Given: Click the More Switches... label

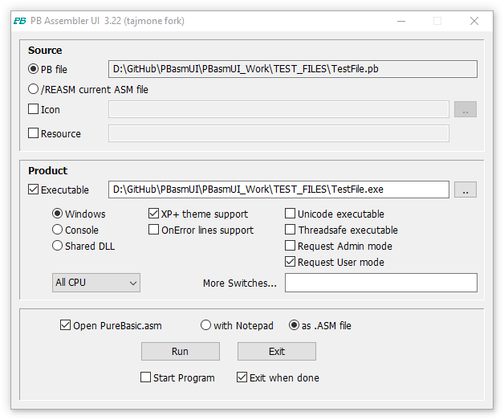Looking at the screenshot, I should (x=240, y=283).
